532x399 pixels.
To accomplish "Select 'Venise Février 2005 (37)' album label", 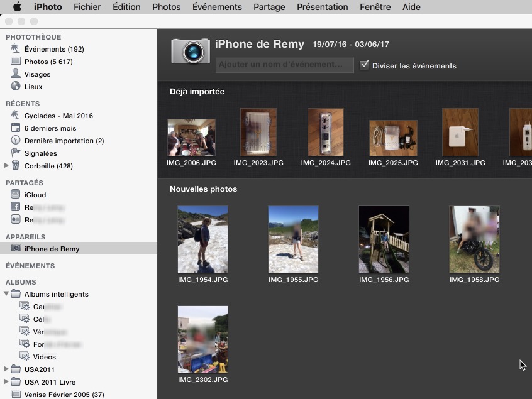I will [x=64, y=395].
